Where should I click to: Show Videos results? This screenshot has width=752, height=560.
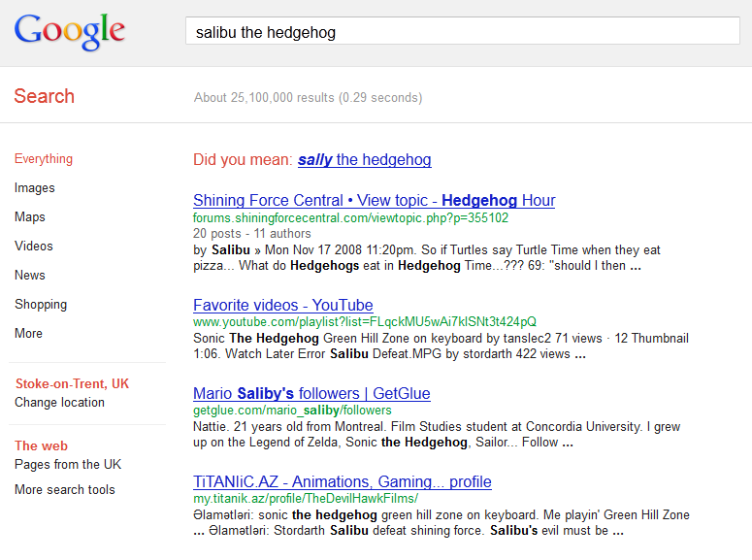[x=34, y=246]
